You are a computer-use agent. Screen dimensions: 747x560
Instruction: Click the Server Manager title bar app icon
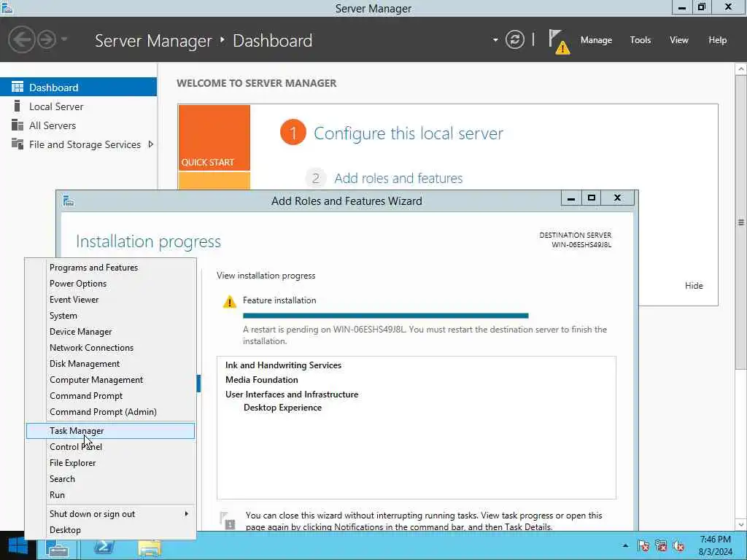point(7,7)
